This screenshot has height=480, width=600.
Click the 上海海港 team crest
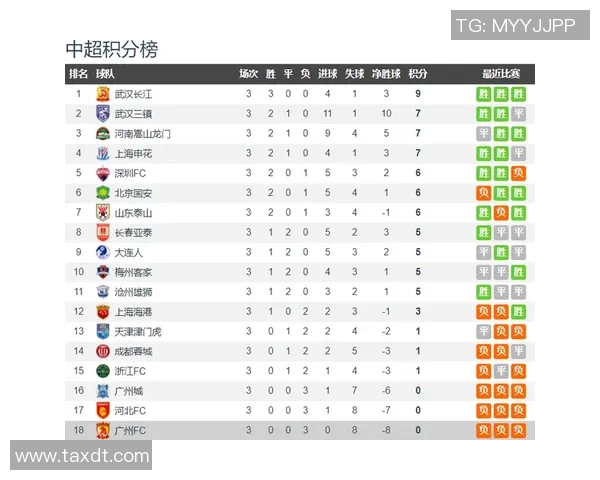102,311
